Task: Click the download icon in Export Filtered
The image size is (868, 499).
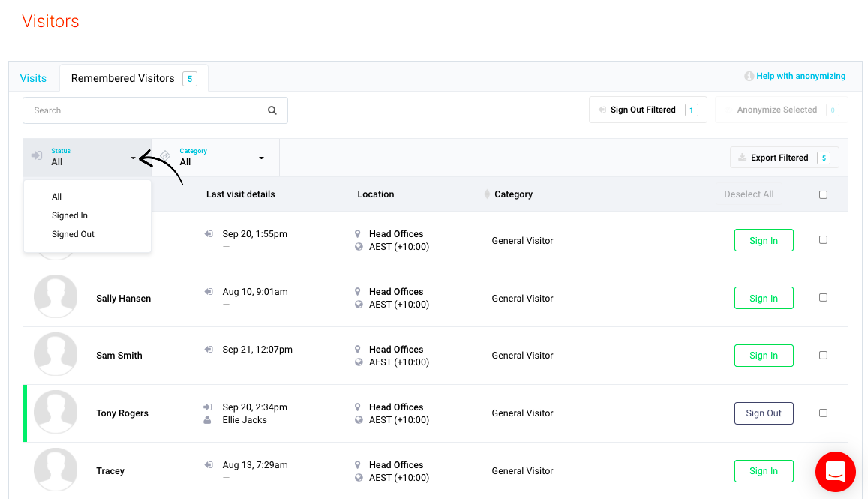Action: point(743,158)
